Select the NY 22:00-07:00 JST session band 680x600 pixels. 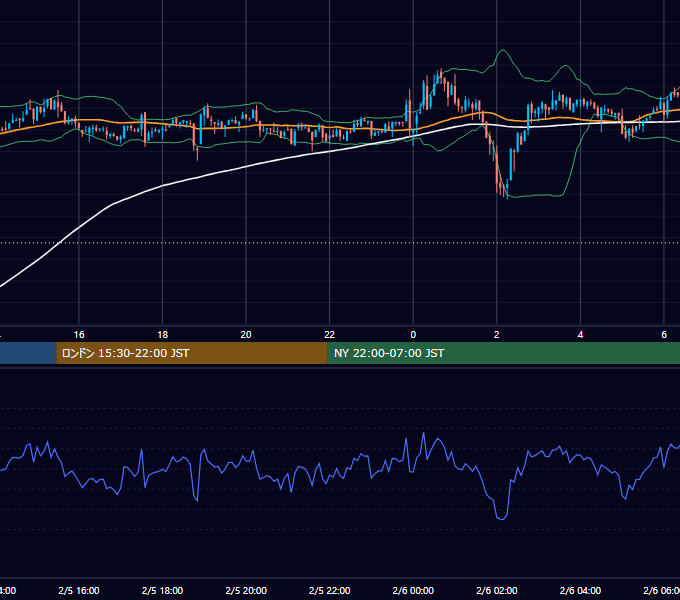coord(503,353)
